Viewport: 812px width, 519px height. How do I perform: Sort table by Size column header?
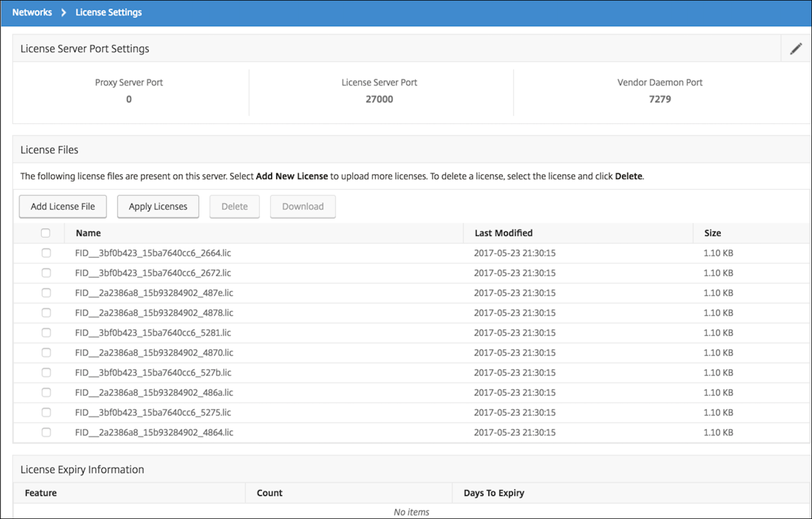[x=712, y=233]
